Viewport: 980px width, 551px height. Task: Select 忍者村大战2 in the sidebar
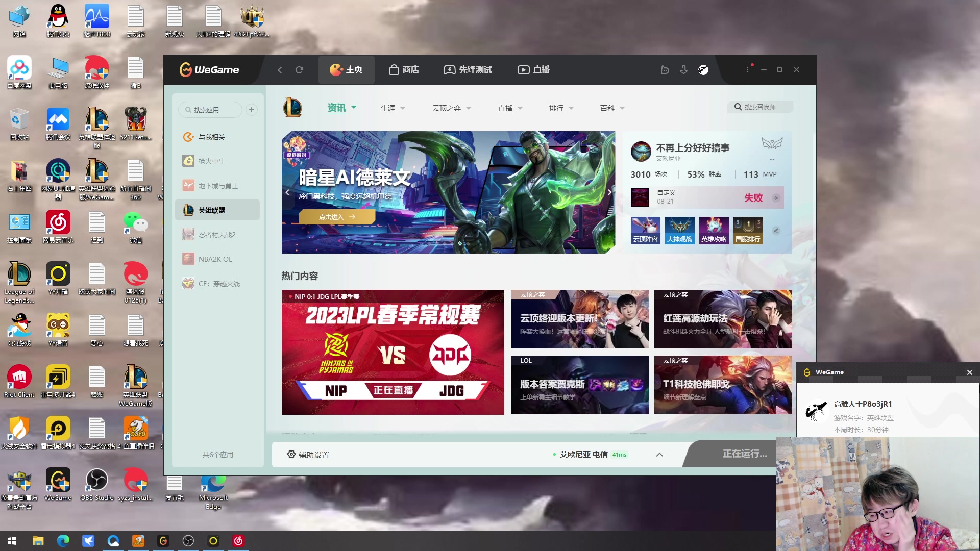[x=217, y=235]
